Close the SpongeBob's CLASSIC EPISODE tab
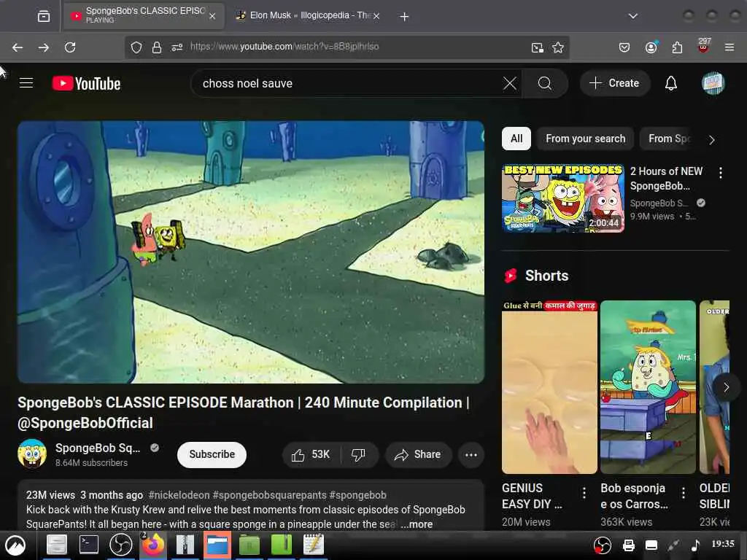Screen dimensions: 747x560 tap(212, 16)
